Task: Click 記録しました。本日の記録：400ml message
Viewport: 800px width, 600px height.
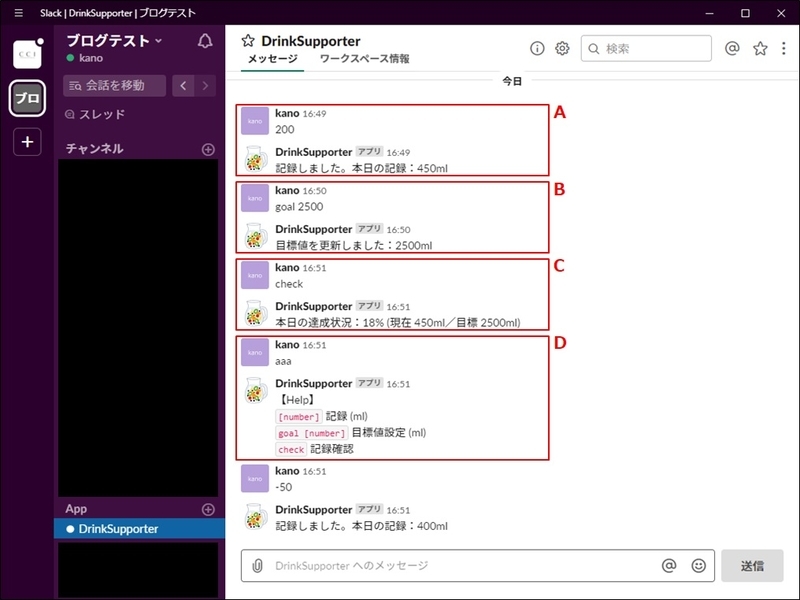Action: click(361, 526)
